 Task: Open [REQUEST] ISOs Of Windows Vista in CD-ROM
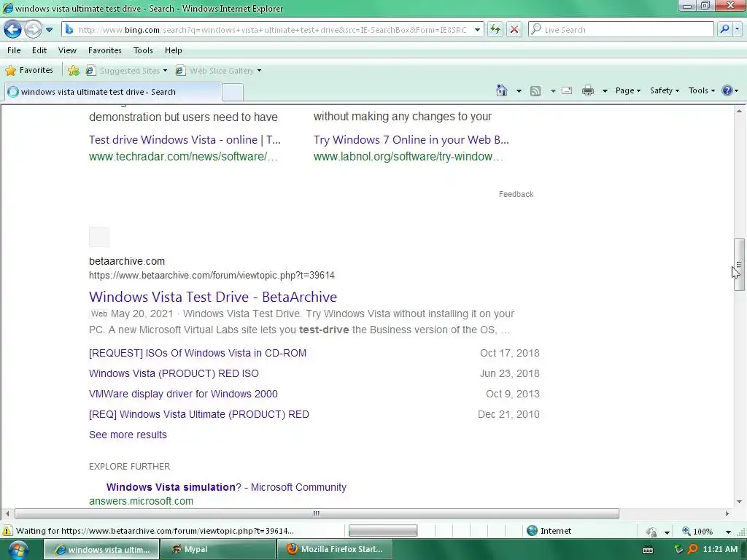point(198,353)
